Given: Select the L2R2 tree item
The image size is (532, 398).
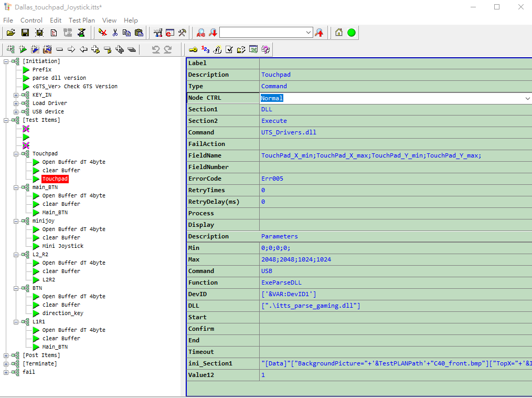Looking at the screenshot, I should [x=48, y=280].
